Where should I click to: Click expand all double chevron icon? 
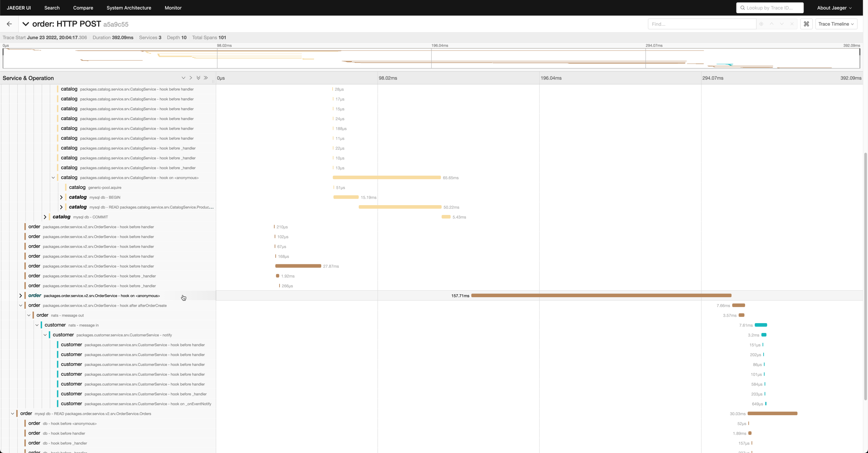click(x=199, y=78)
